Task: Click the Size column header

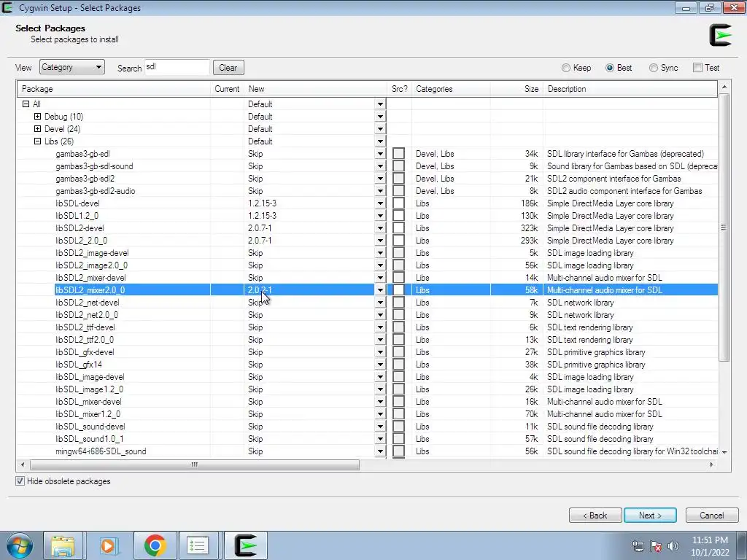Action: 517,89
